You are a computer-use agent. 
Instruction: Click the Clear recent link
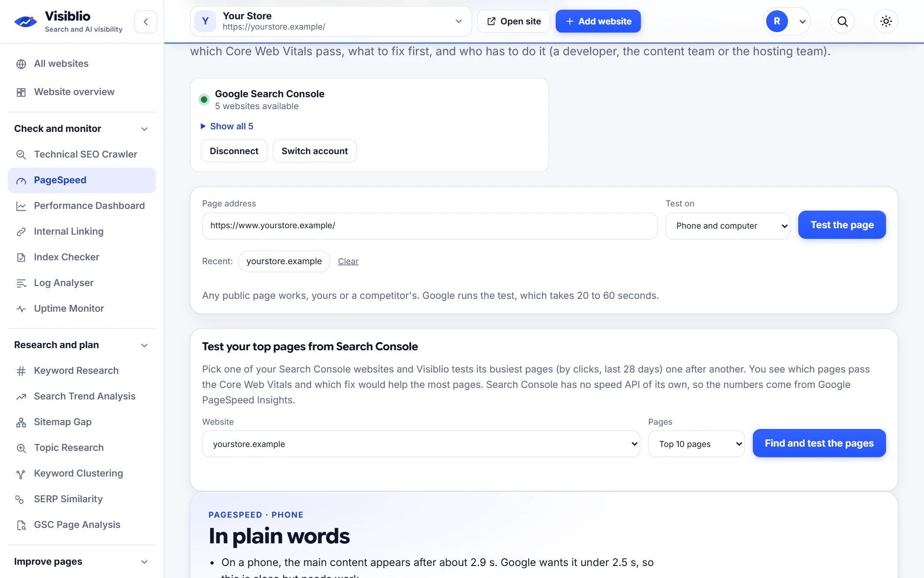348,262
